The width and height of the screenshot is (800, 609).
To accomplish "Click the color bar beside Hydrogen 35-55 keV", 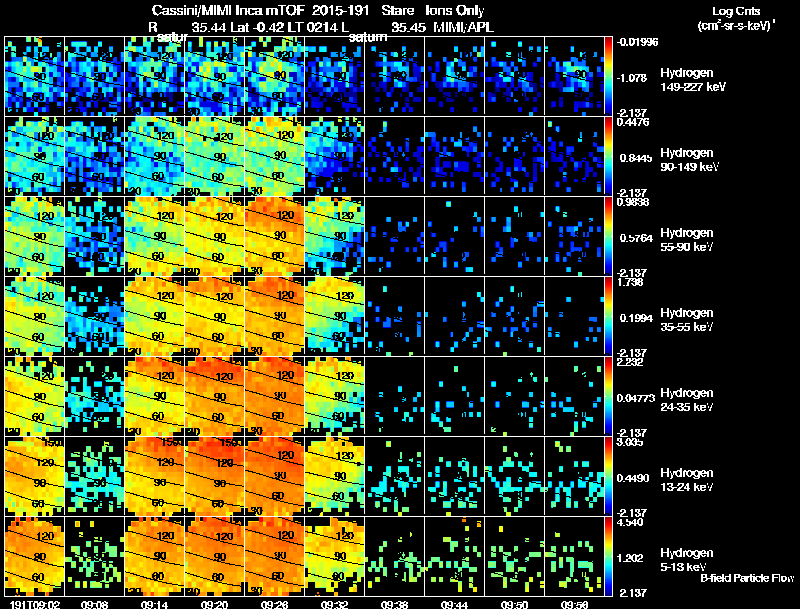I will [608, 316].
